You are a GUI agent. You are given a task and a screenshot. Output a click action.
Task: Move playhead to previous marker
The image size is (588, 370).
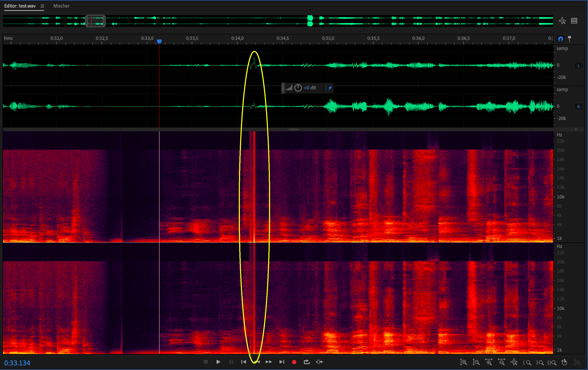click(x=243, y=362)
